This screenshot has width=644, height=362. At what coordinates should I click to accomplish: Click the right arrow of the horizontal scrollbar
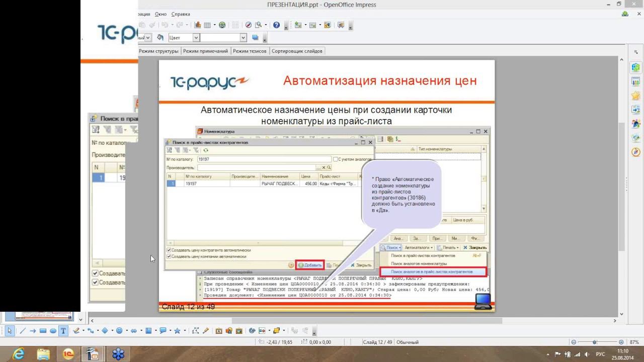tap(615, 320)
